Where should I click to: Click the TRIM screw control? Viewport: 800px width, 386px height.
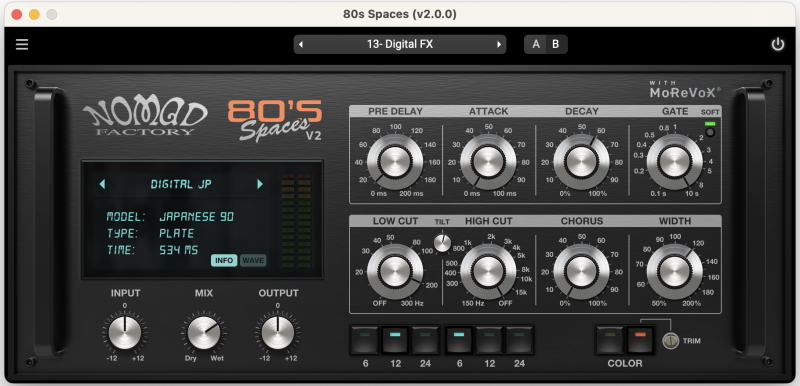670,341
